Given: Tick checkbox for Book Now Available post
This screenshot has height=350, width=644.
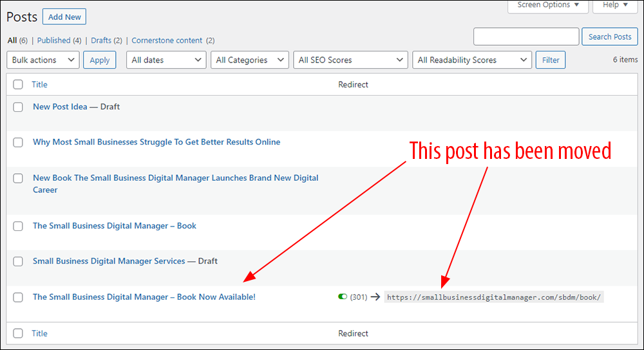Looking at the screenshot, I should click(18, 297).
